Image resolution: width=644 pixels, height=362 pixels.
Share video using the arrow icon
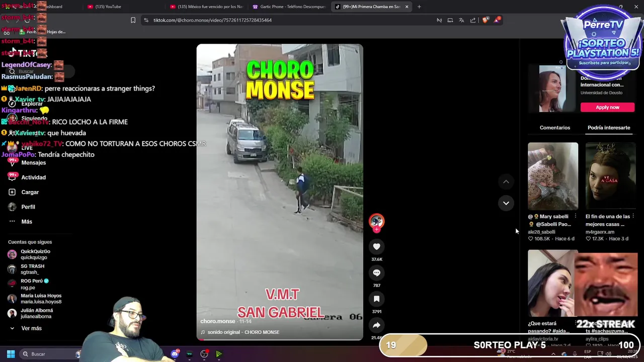[376, 325]
